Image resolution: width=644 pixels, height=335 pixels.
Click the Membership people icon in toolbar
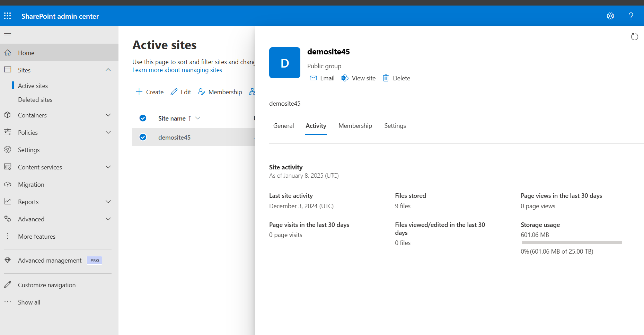(x=201, y=92)
